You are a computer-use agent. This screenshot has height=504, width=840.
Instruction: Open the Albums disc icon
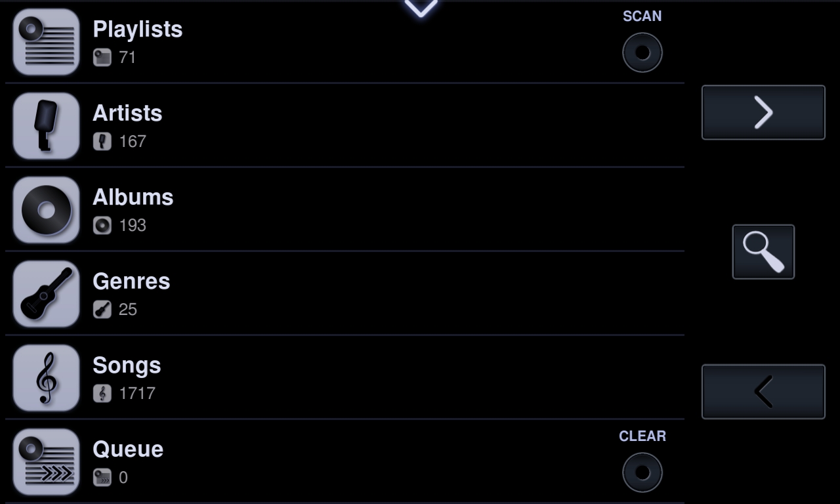tap(46, 210)
